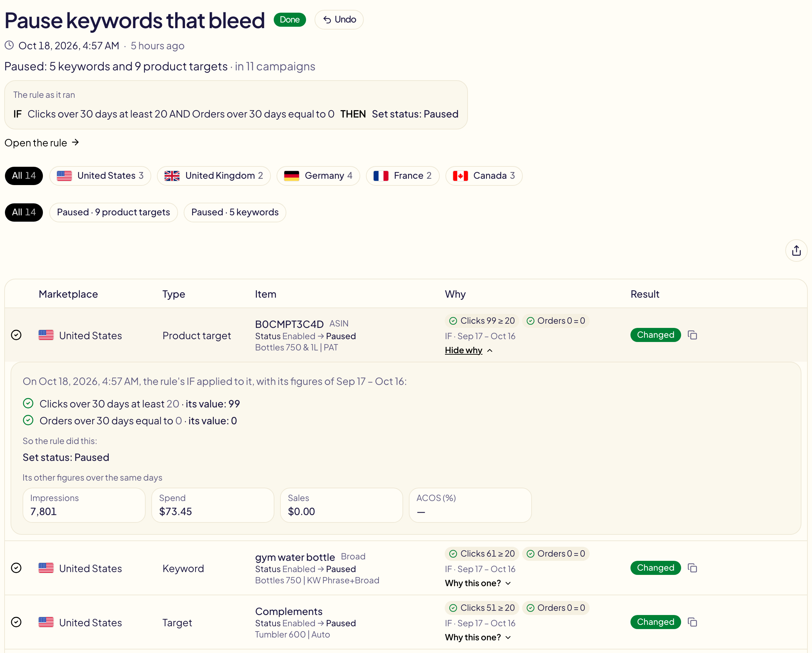Filter by United Kingdom marketplace

[x=214, y=176]
